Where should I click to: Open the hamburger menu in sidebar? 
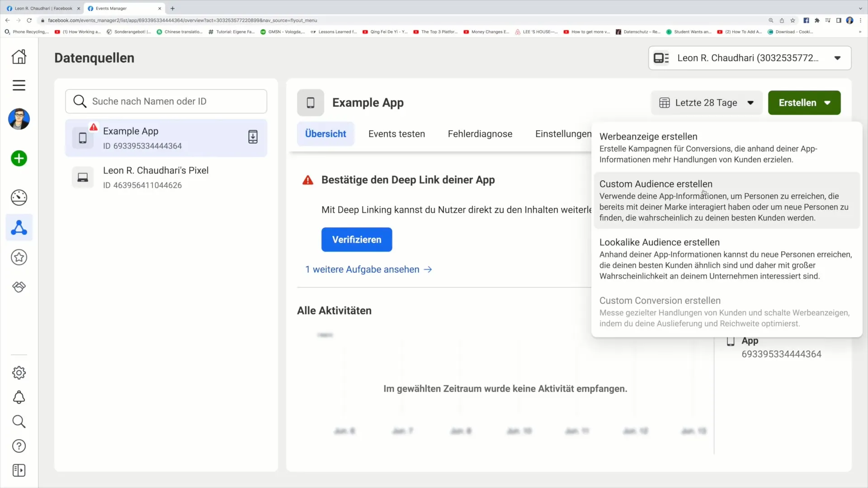(x=19, y=85)
